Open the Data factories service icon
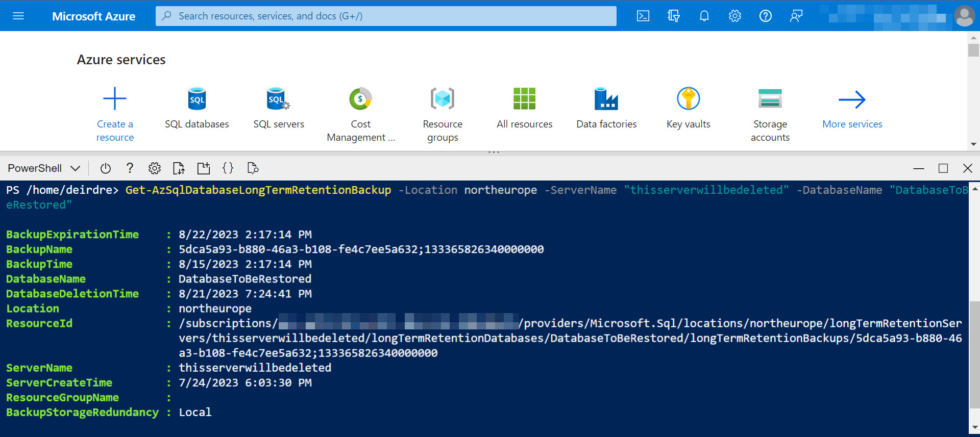The height and width of the screenshot is (437, 980). point(606,98)
